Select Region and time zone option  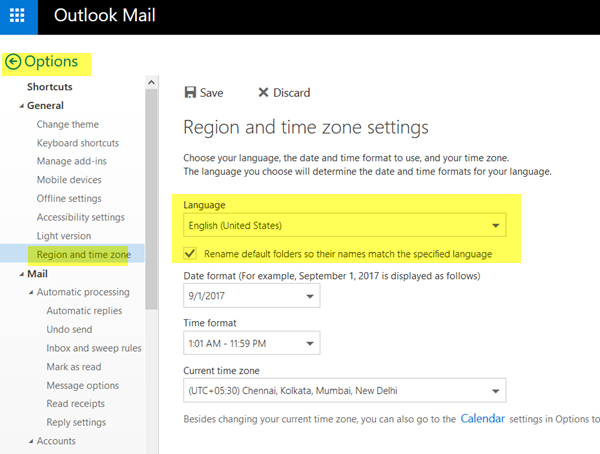point(84,254)
